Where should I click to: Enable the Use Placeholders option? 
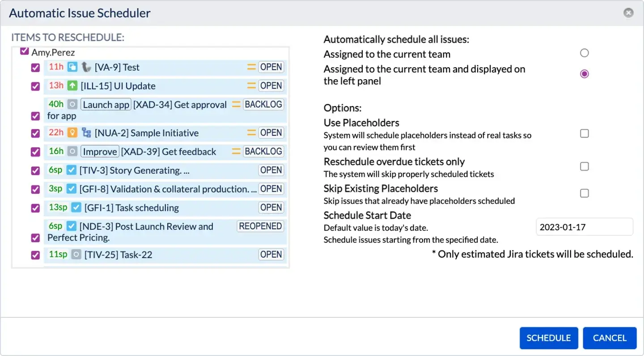[x=584, y=133]
